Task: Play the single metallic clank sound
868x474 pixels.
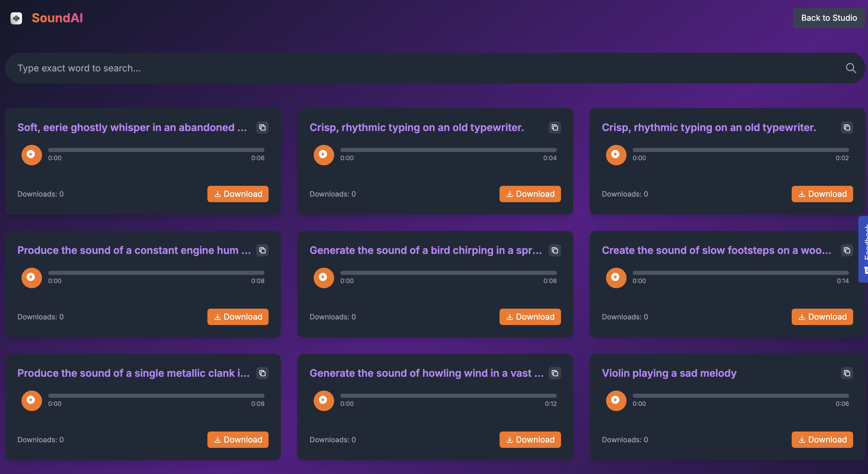Action: [31, 400]
